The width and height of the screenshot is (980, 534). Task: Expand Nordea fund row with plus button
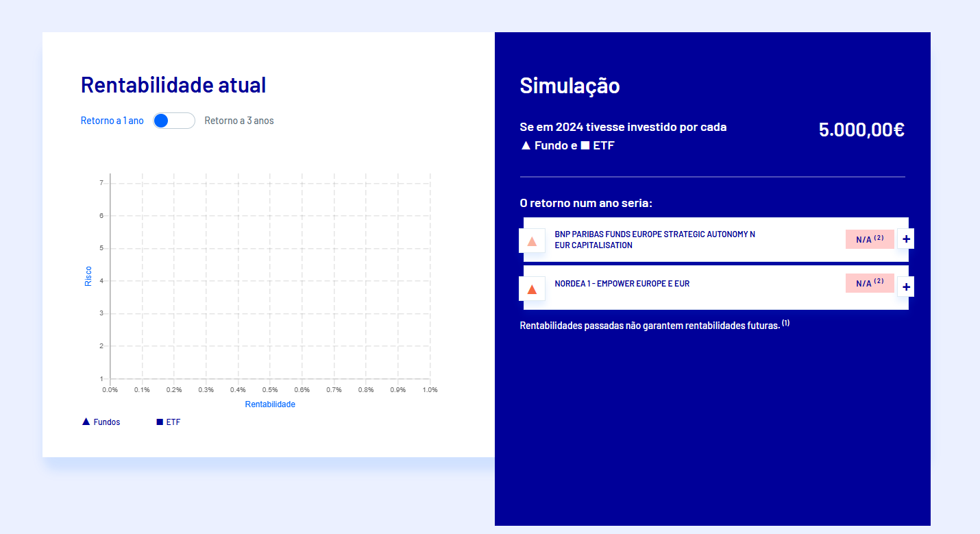pos(905,286)
